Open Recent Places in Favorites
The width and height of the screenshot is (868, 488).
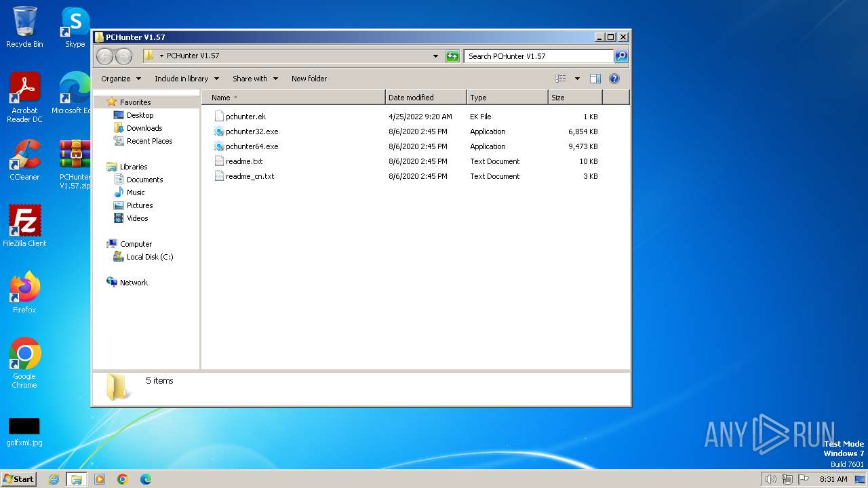click(149, 141)
